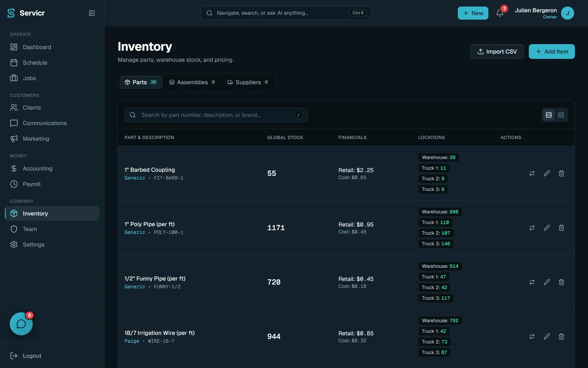The width and height of the screenshot is (588, 368).
Task: Switch to the Assemblies tab
Action: pos(192,82)
